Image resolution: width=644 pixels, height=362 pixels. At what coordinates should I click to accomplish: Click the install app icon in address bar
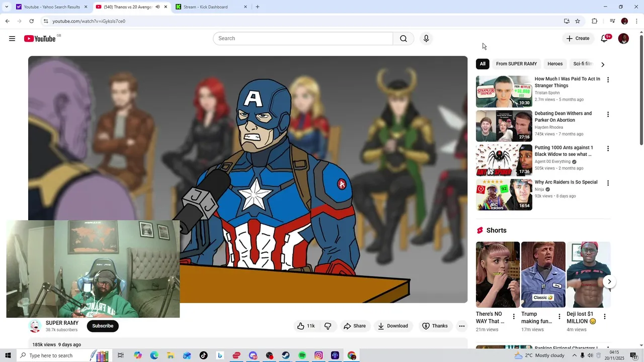pyautogui.click(x=567, y=21)
